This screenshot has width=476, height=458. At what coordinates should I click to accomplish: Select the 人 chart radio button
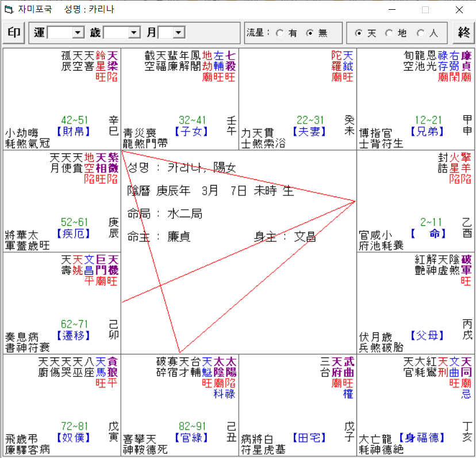click(420, 33)
